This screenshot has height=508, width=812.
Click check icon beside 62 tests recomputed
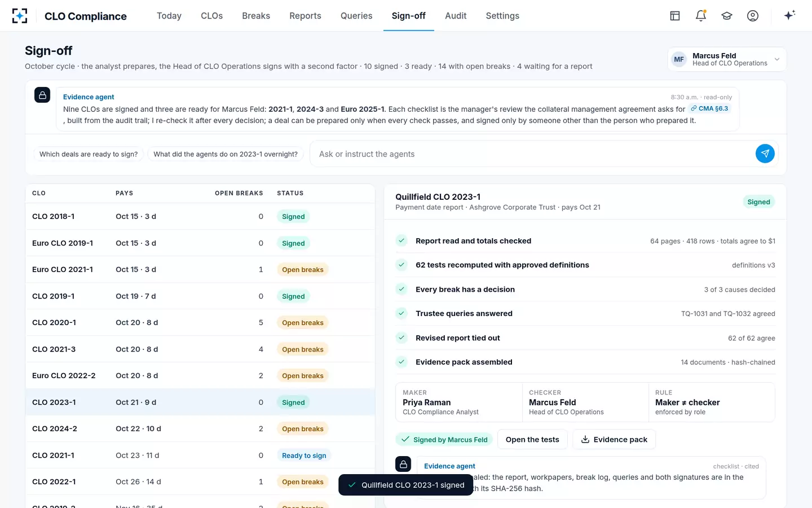(401, 265)
